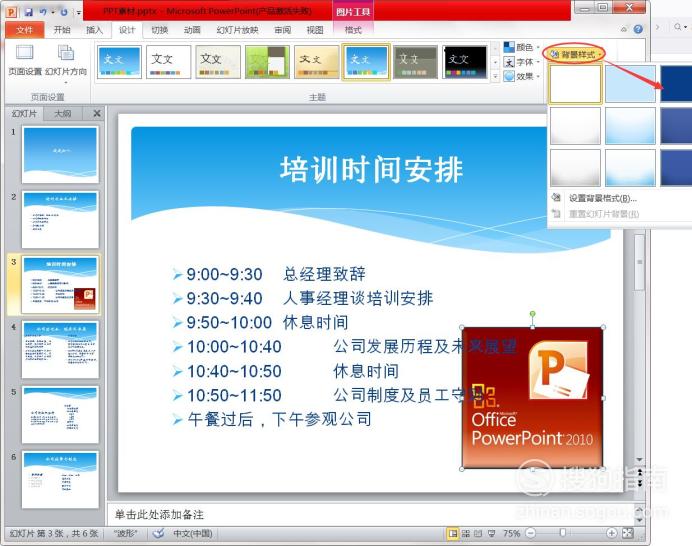Switch to Reading view icon
The image size is (692, 546).
478,533
